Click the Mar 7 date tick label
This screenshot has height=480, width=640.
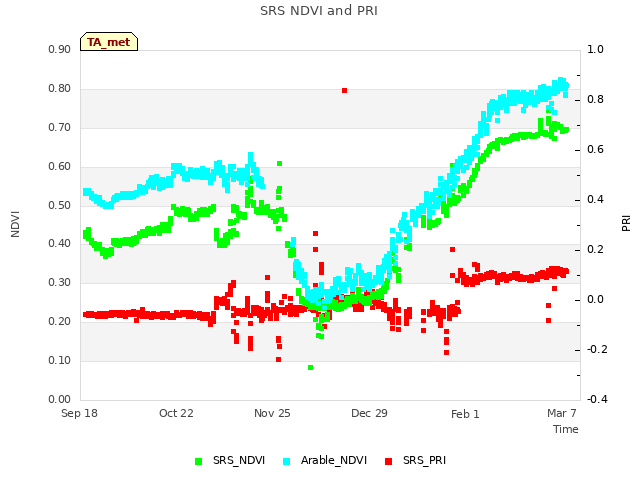point(562,413)
